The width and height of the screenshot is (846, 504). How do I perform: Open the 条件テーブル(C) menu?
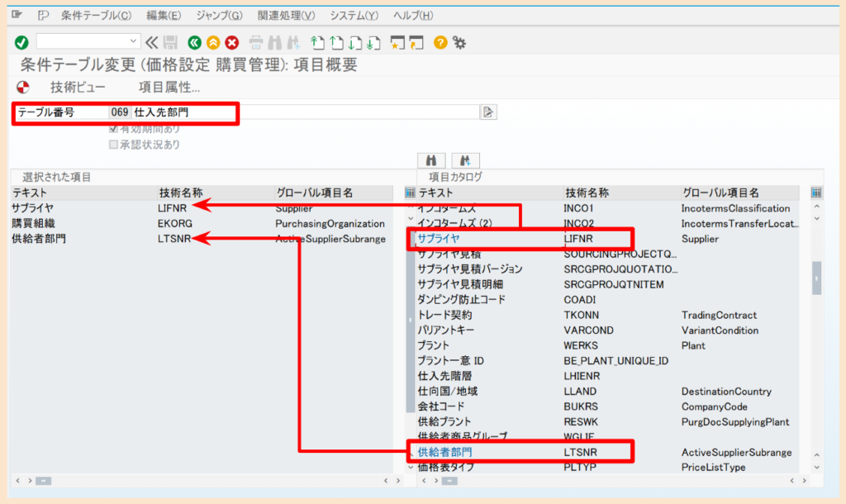point(96,15)
